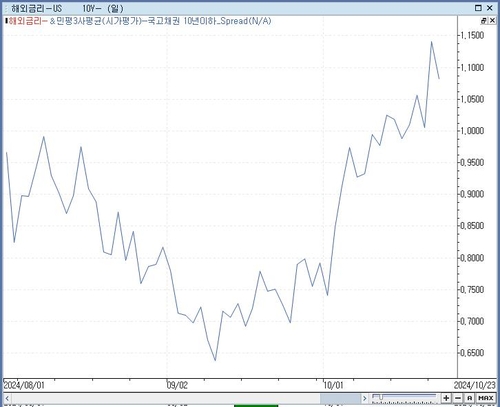The width and height of the screenshot is (500, 407).
Task: Click the 10/01 date axis marker
Action: (x=333, y=385)
